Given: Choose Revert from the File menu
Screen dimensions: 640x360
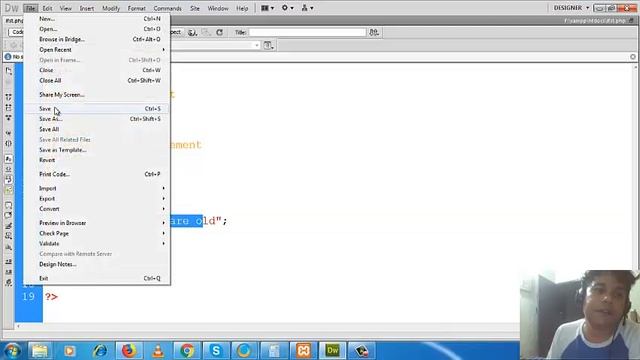Looking at the screenshot, I should 97,160.
